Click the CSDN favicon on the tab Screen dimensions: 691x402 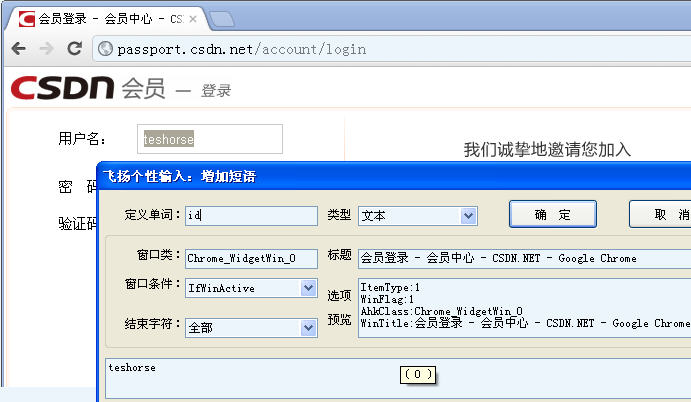(x=26, y=19)
